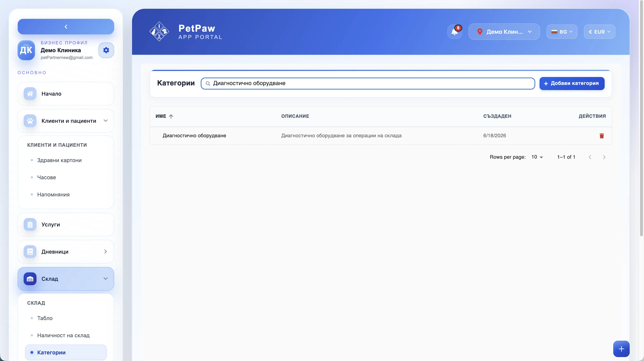Click the petPartnernew@gmail.com email text
This screenshot has width=644, height=361.
[x=67, y=58]
